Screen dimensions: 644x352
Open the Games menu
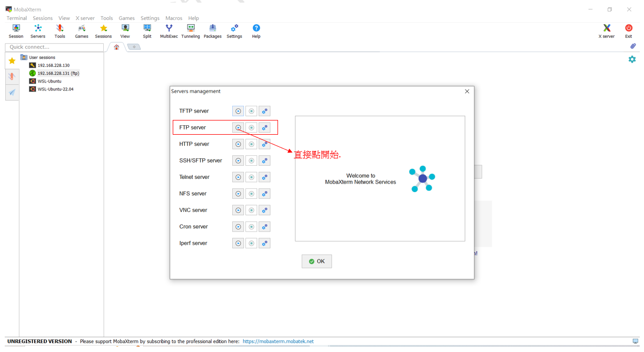tap(126, 18)
